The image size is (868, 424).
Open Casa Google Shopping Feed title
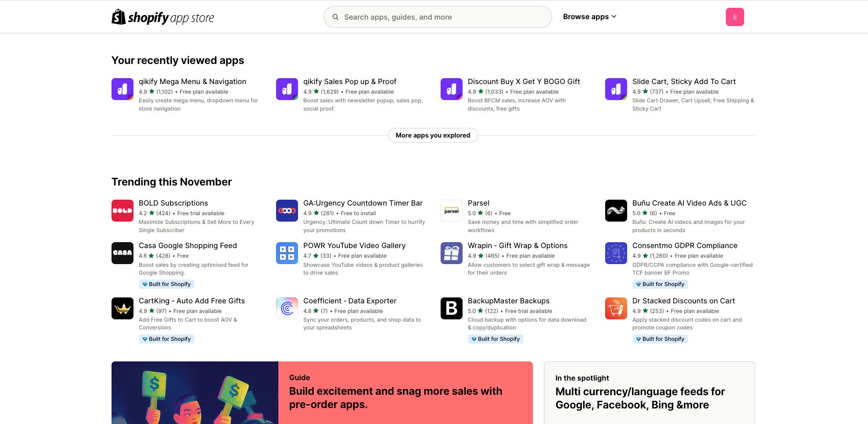pos(188,245)
